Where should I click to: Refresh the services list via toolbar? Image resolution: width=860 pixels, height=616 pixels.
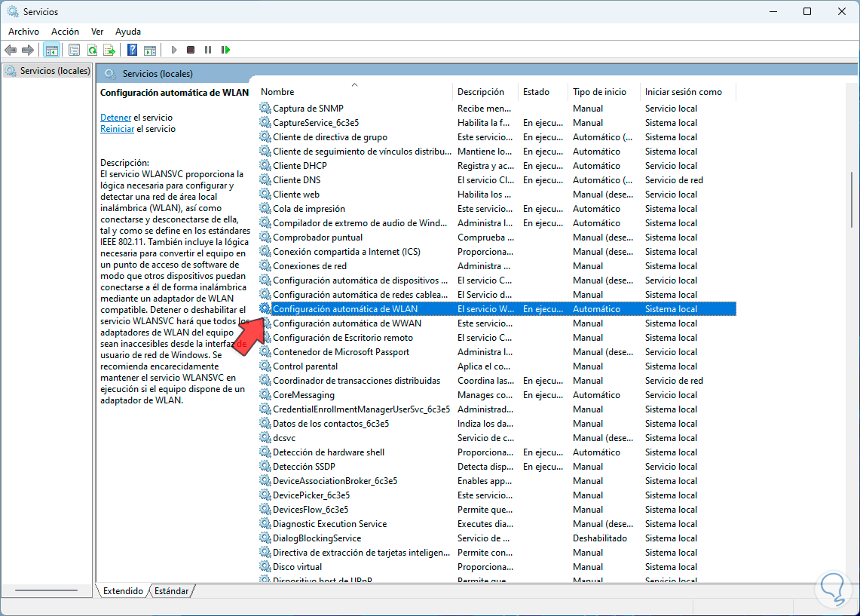pyautogui.click(x=92, y=50)
